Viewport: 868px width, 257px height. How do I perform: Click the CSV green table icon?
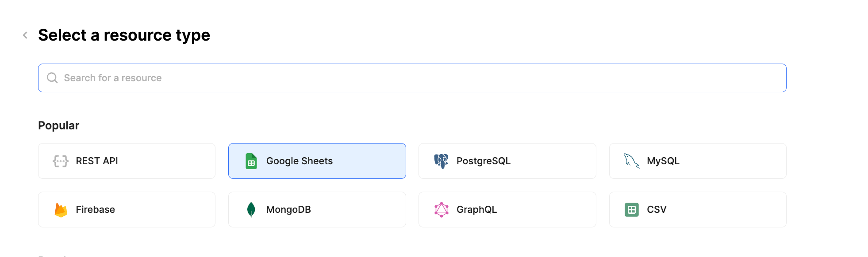[x=631, y=210]
